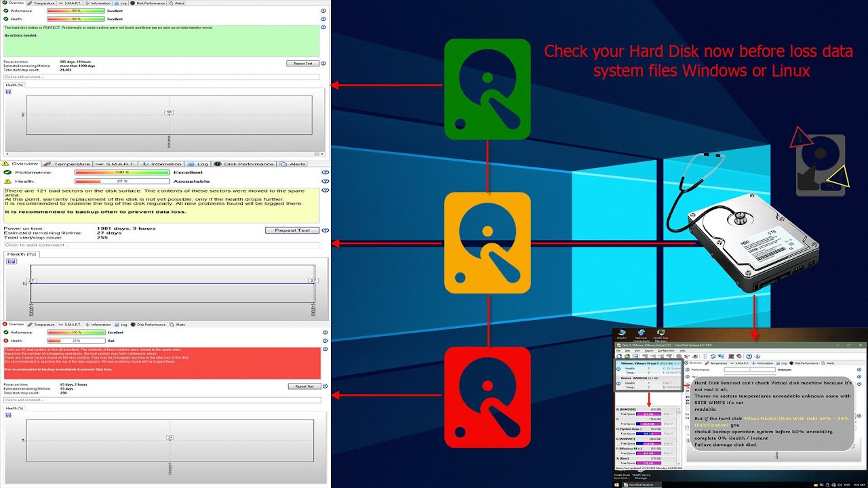This screenshot has width=868, height=488.
Task: Open This PC desktop icon in VMware screenshot
Action: 622,334
